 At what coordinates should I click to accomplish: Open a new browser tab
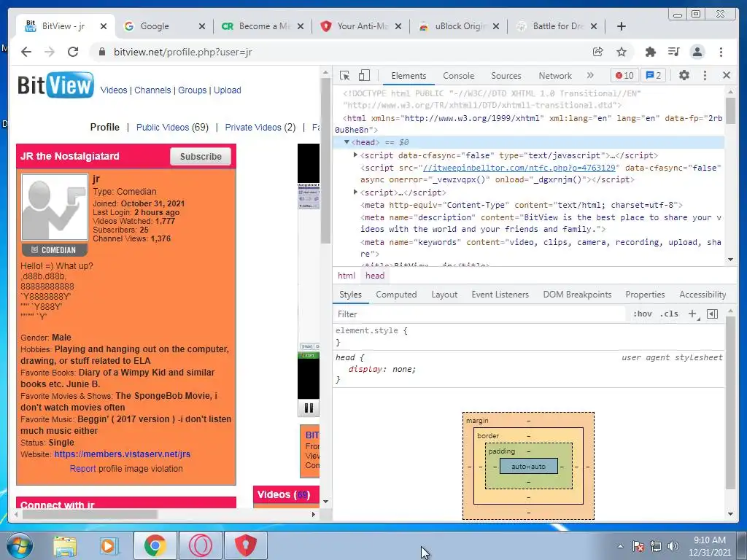(x=622, y=26)
